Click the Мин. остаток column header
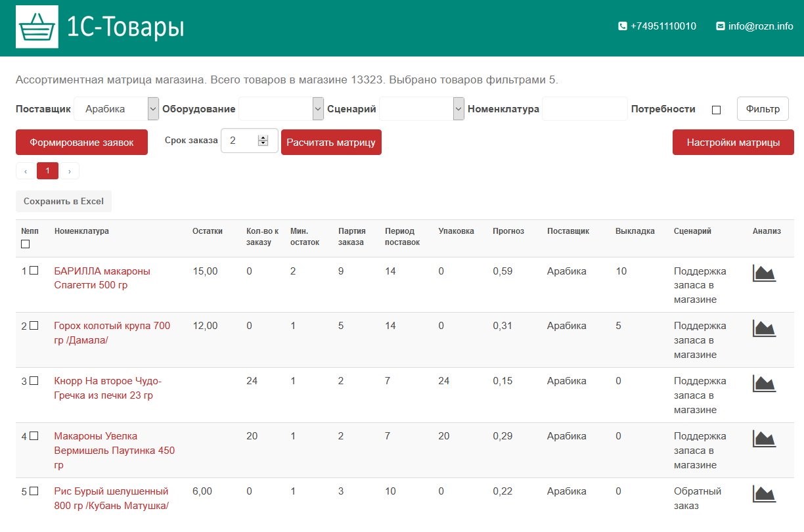Image resolution: width=804 pixels, height=532 pixels. point(305,236)
